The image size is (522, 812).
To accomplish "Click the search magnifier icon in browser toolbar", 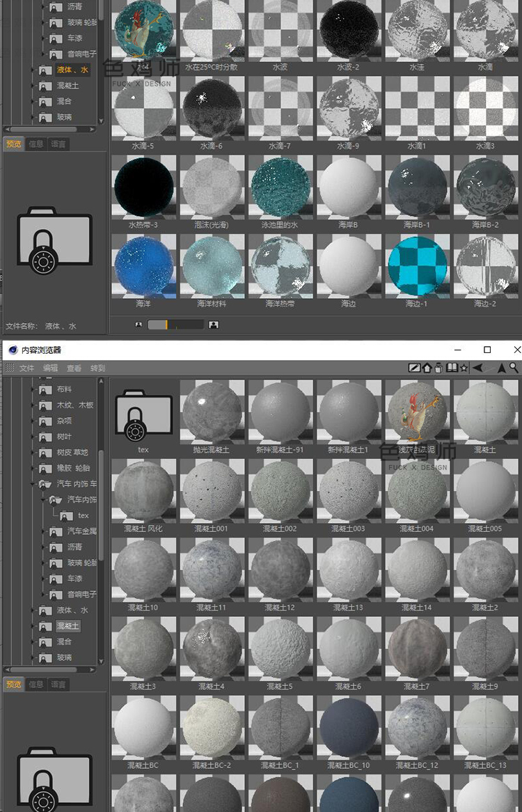I will 514,368.
